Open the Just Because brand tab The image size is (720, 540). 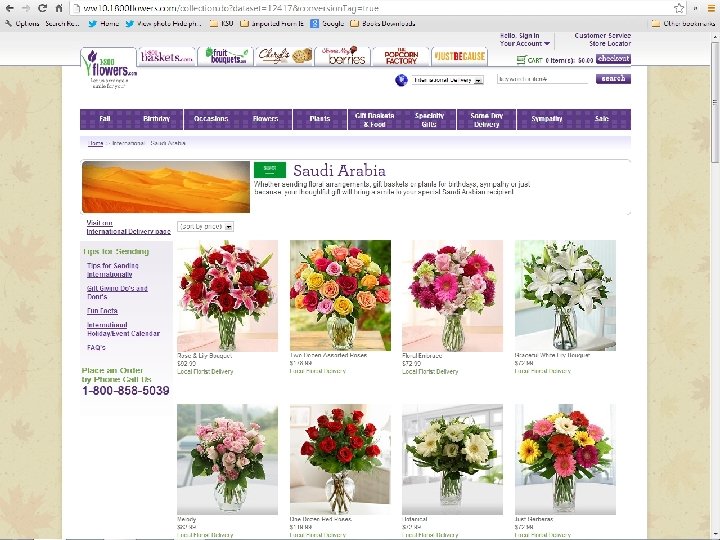(x=460, y=56)
